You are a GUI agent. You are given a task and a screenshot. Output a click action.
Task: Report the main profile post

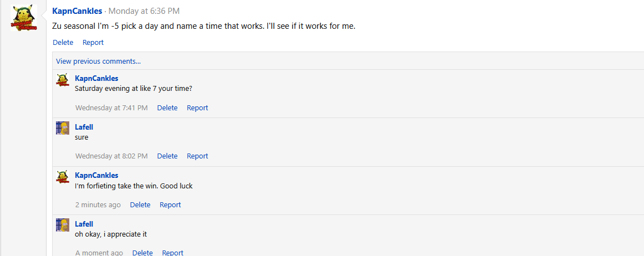point(93,42)
